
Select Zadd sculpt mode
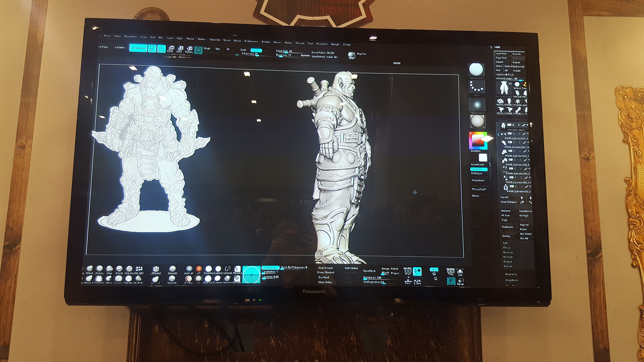click(x=243, y=50)
